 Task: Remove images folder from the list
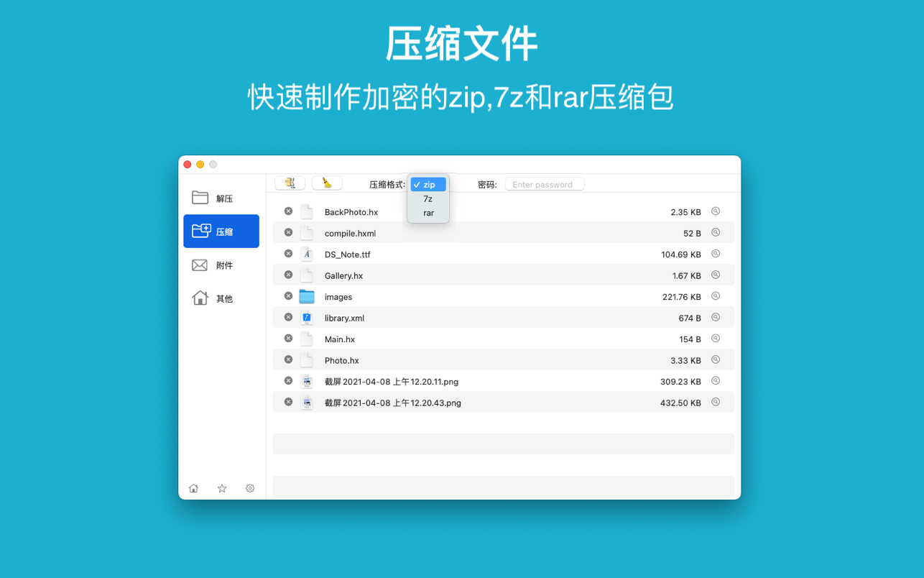click(288, 296)
